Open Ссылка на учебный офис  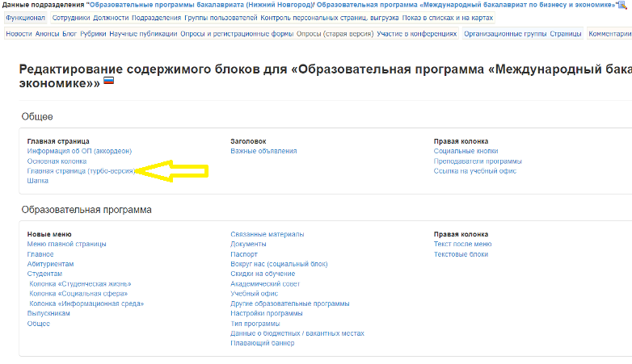(474, 171)
